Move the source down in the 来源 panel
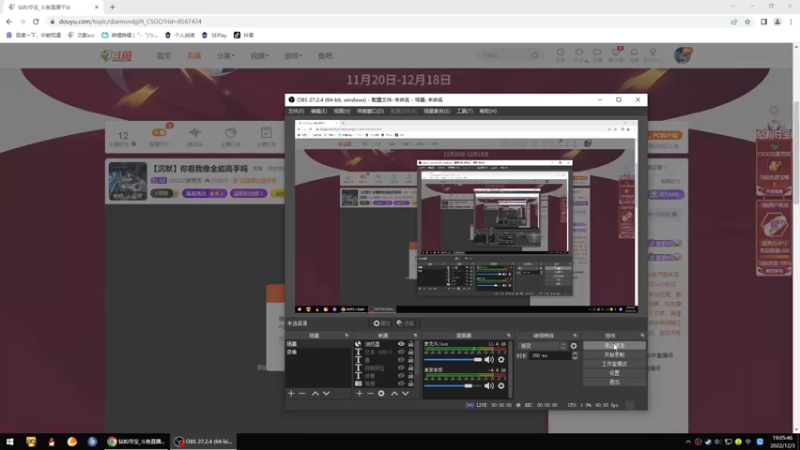The image size is (800, 450). pos(406,393)
